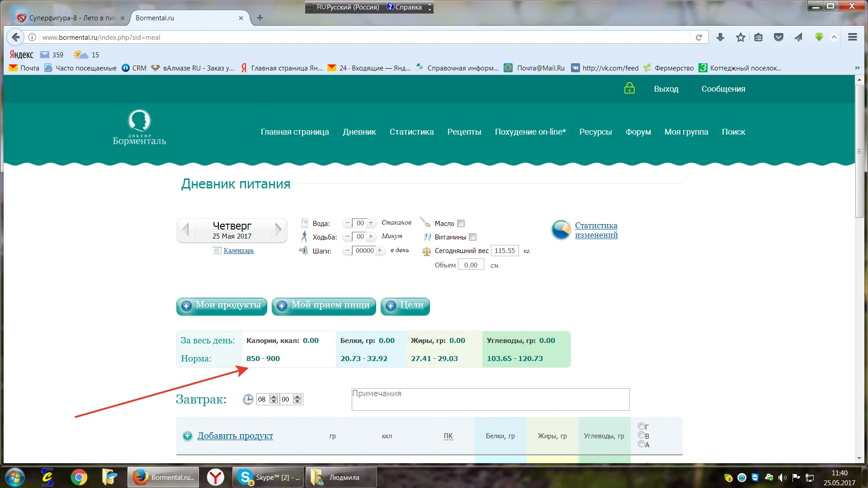Click the statistics pie chart icon
Image resolution: width=868 pixels, height=488 pixels.
(561, 230)
